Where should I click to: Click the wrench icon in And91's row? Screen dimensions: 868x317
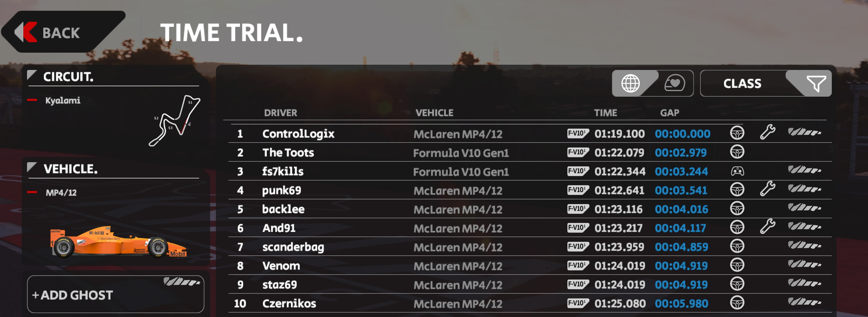(767, 226)
